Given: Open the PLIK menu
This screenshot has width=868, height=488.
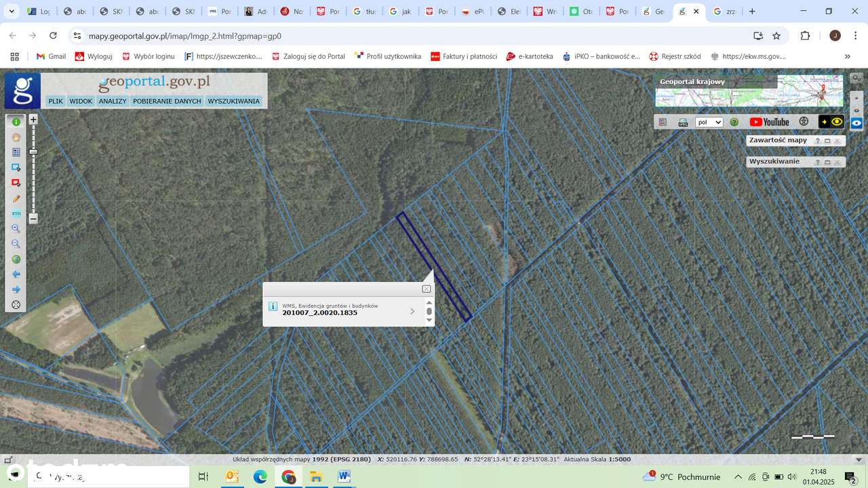Looking at the screenshot, I should tap(56, 101).
